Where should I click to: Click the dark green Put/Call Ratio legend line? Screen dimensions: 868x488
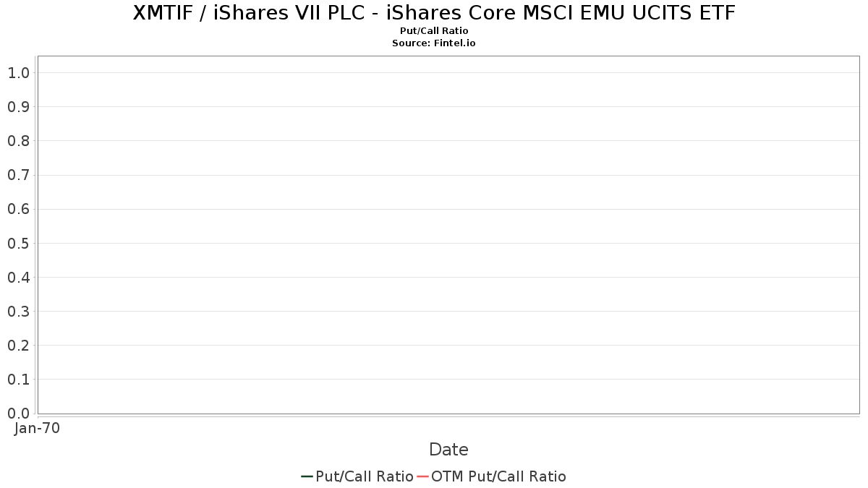coord(307,476)
